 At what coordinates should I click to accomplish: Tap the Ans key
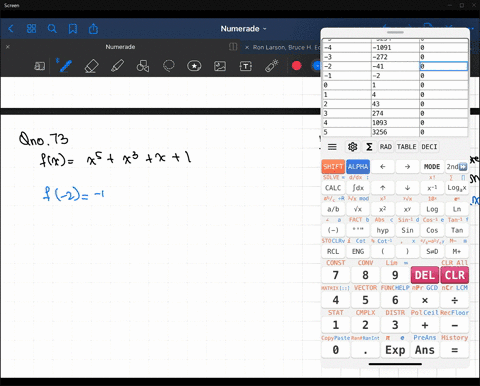pos(425,350)
